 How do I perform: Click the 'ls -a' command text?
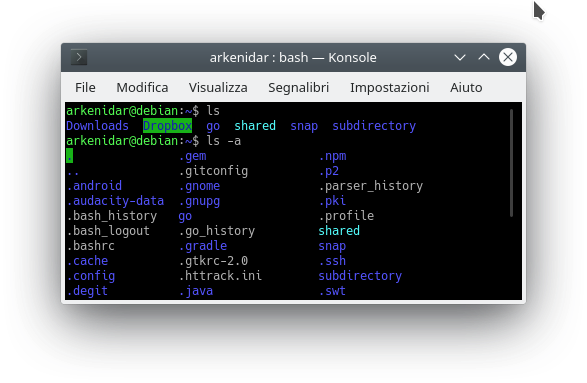point(224,141)
